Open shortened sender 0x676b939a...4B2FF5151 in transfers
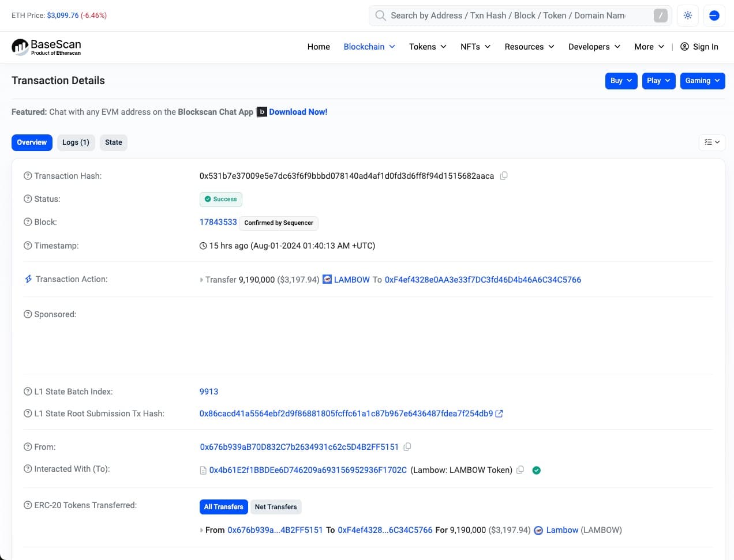The width and height of the screenshot is (734, 560). pyautogui.click(x=275, y=530)
